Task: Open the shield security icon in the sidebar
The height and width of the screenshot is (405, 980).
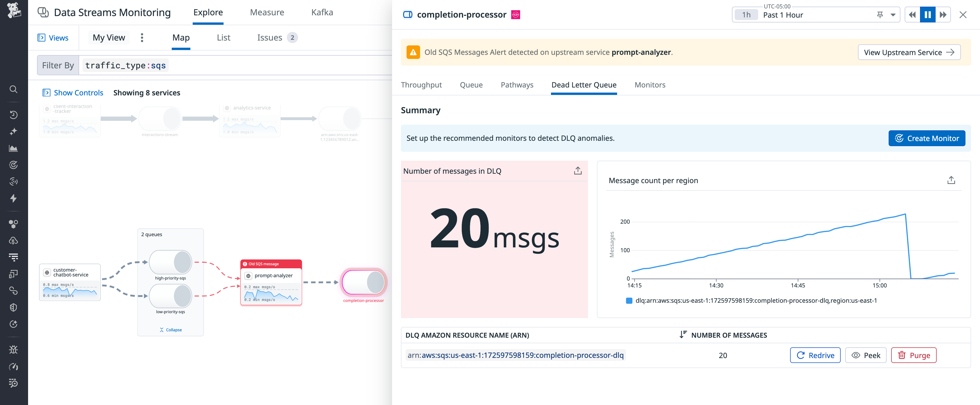Action: pyautogui.click(x=14, y=307)
